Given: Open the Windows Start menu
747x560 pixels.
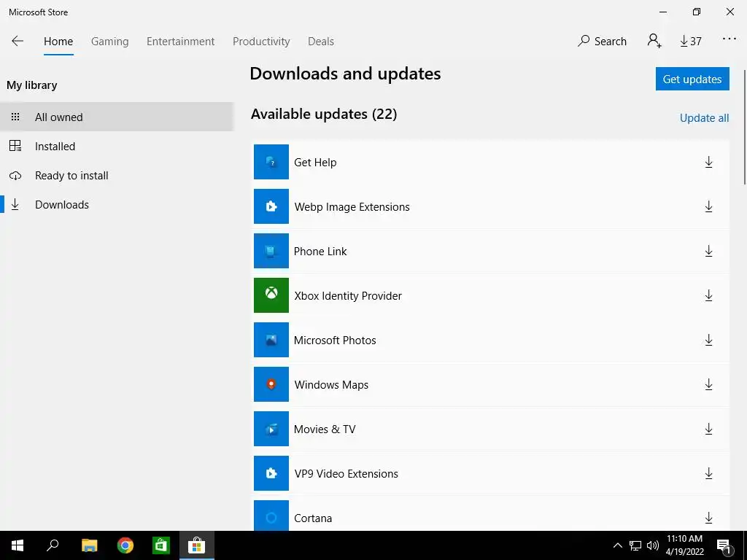Looking at the screenshot, I should pos(18,545).
